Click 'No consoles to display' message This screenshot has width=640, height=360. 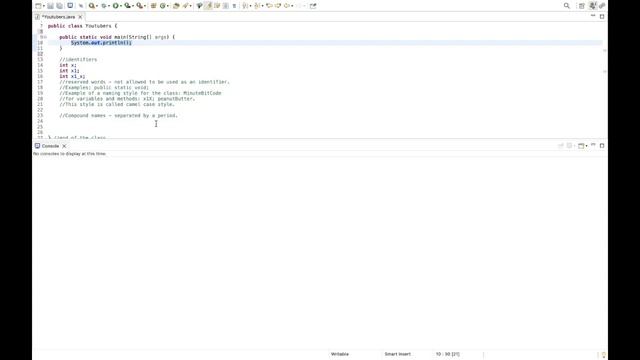[69, 154]
